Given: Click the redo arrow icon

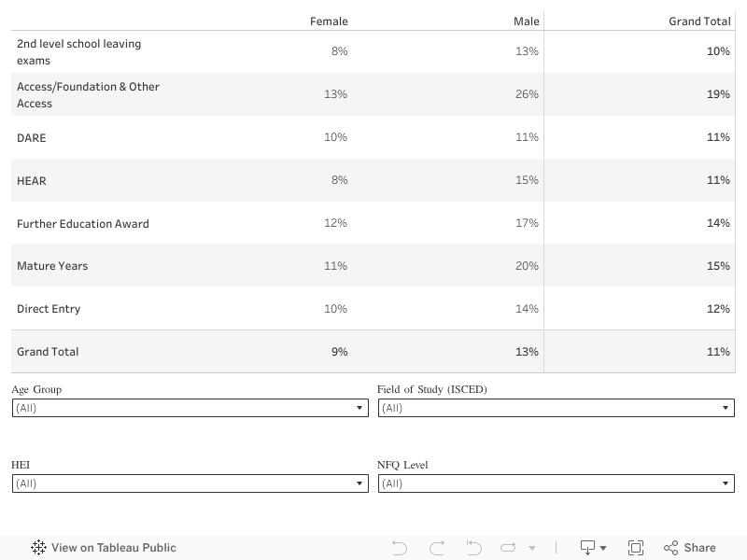Looking at the screenshot, I should (x=436, y=548).
